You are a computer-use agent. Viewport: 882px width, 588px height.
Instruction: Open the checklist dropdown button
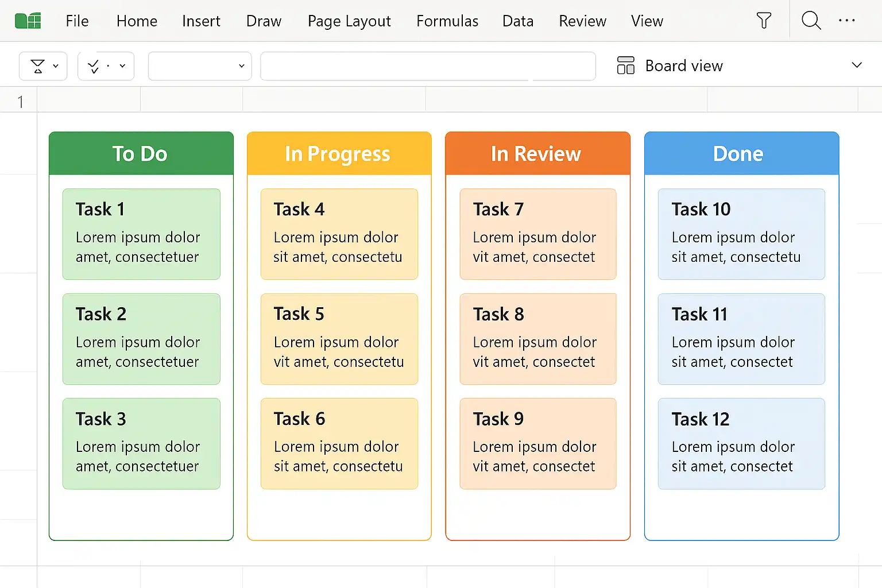tap(106, 66)
